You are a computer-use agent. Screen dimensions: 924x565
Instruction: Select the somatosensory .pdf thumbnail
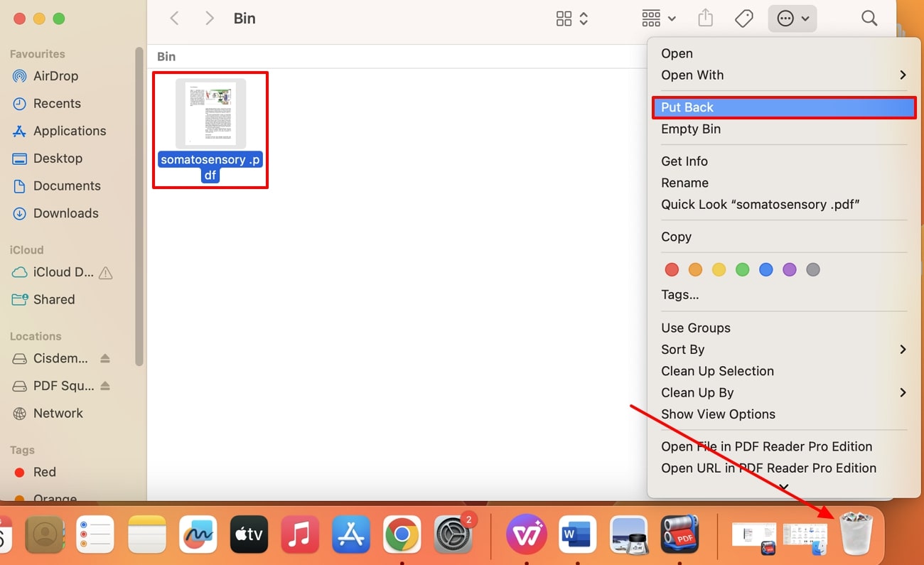point(210,114)
